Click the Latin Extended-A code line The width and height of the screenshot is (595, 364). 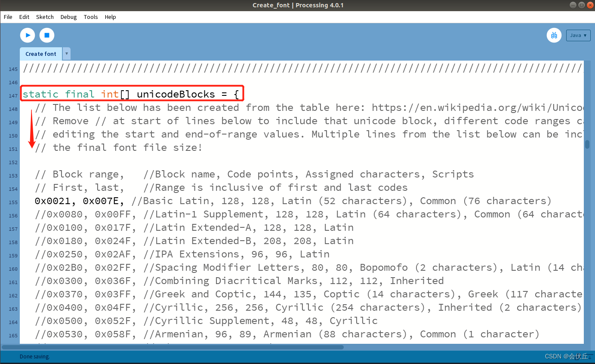(x=194, y=227)
